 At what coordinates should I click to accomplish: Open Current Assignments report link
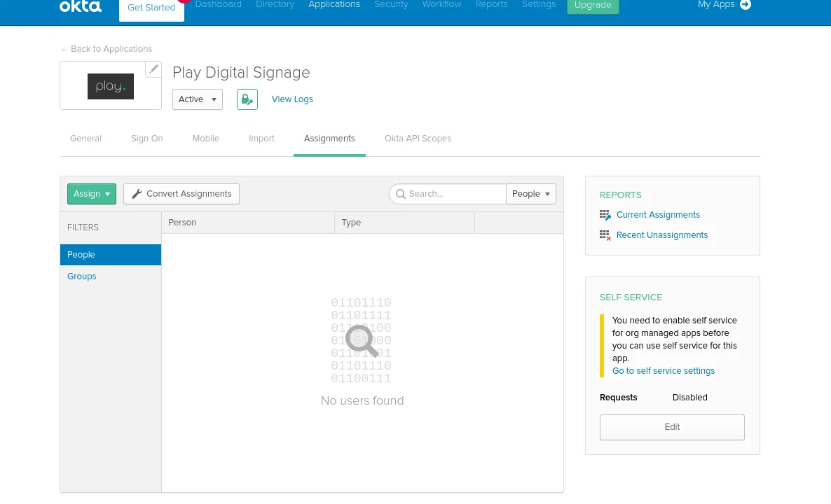(658, 215)
